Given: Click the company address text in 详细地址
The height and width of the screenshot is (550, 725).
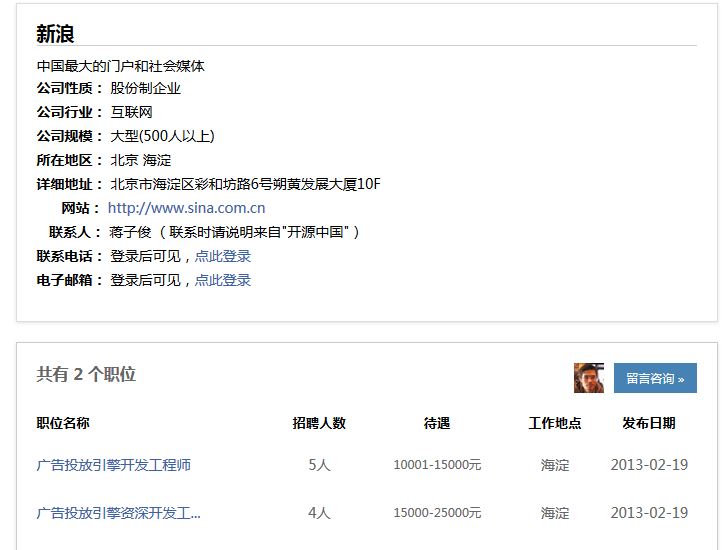Looking at the screenshot, I should (x=245, y=184).
